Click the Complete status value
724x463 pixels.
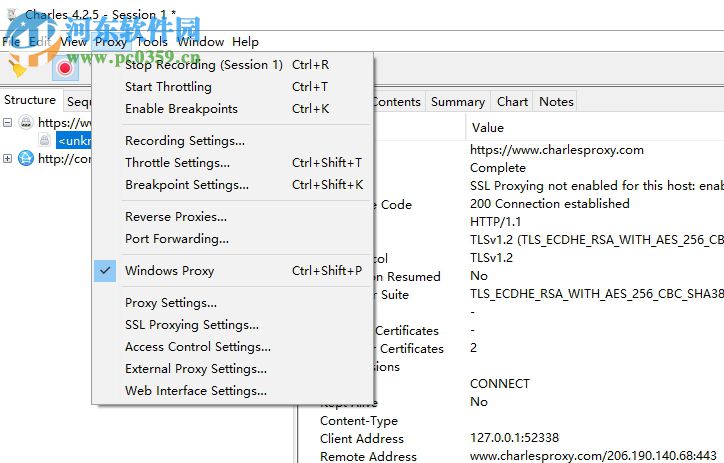[498, 168]
